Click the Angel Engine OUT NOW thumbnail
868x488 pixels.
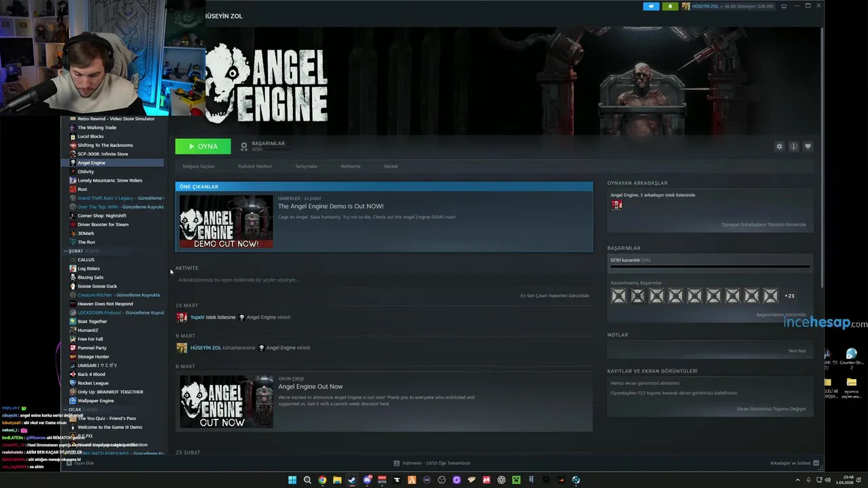click(x=226, y=402)
